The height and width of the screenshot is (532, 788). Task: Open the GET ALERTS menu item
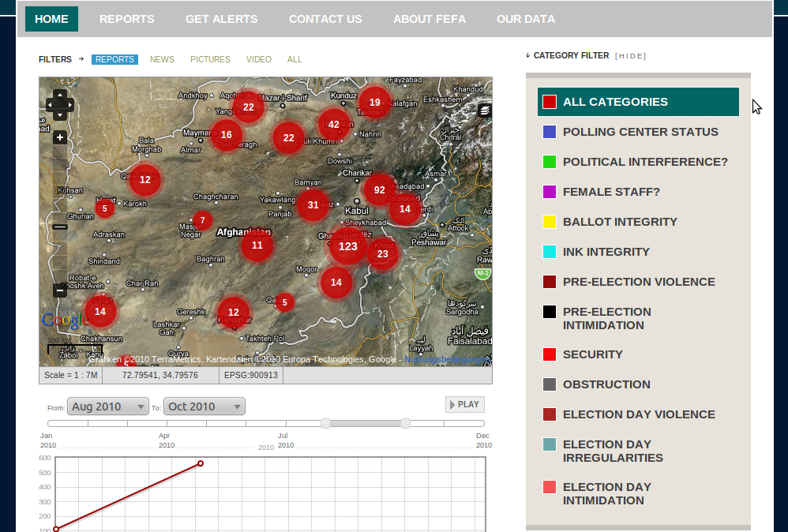pyautogui.click(x=221, y=18)
